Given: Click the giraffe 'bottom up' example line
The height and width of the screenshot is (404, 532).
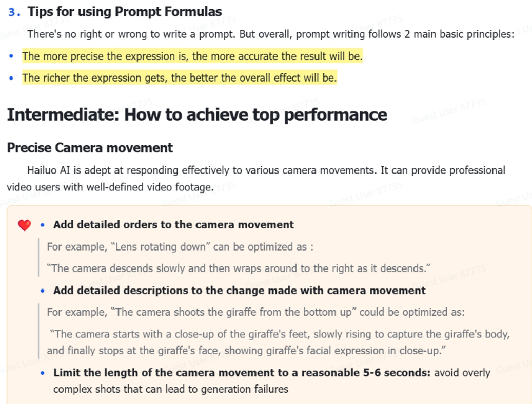Looking at the screenshot, I should (256, 312).
